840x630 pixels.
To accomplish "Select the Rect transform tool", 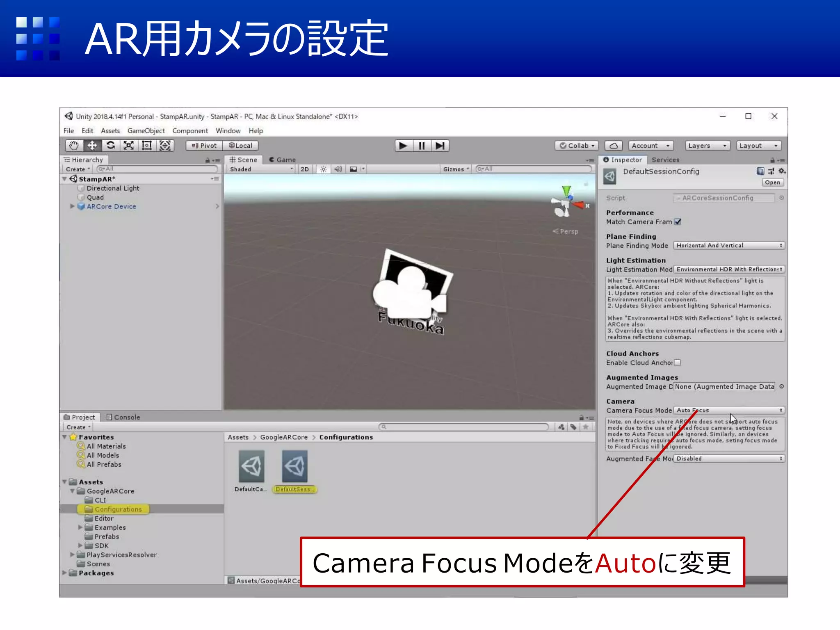I will point(146,146).
